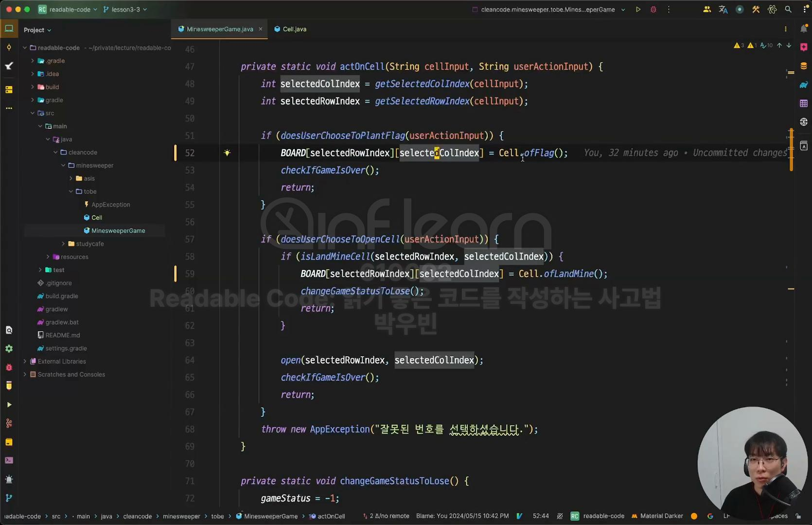This screenshot has height=525, width=812.
Task: Expand External Libraries node
Action: pyautogui.click(x=25, y=361)
